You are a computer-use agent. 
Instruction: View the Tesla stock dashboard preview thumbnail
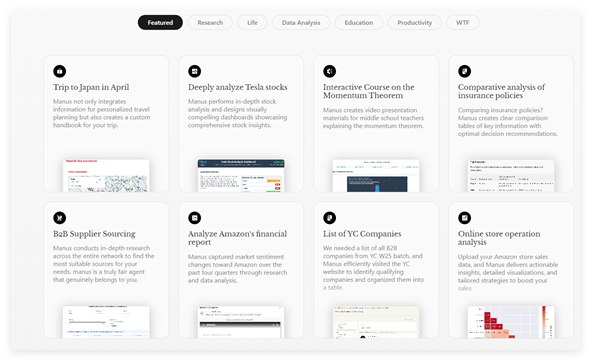coord(241,176)
